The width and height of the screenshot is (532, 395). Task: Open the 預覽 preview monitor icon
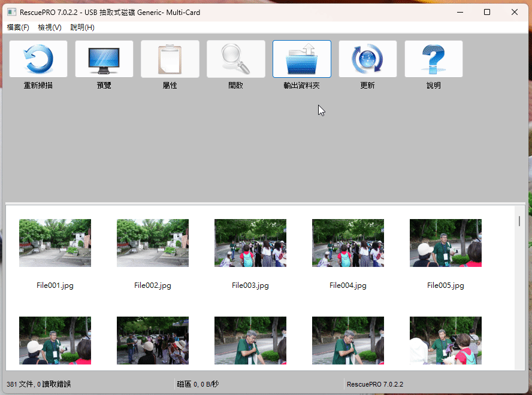[104, 59]
